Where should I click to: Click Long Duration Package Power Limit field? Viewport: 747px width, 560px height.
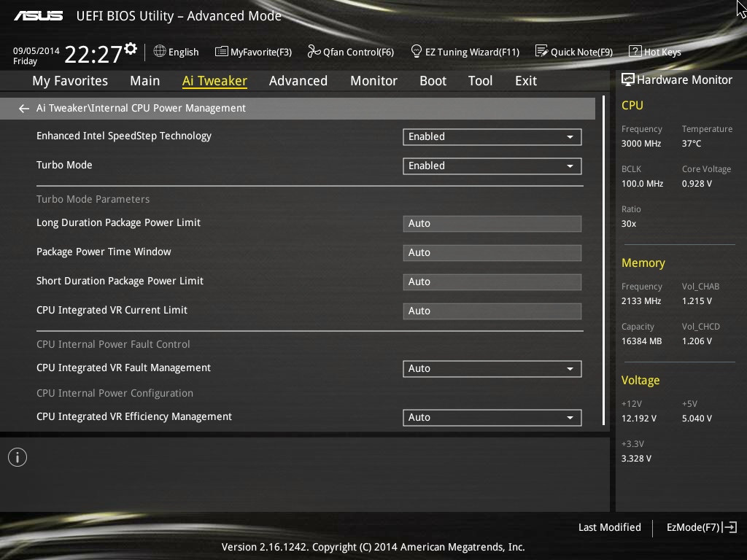pos(492,223)
